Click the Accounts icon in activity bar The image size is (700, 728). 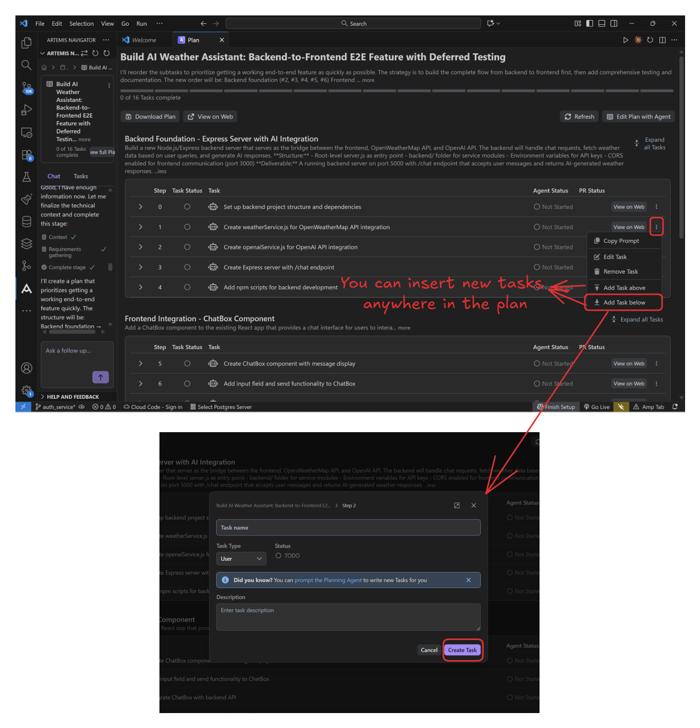click(x=27, y=368)
